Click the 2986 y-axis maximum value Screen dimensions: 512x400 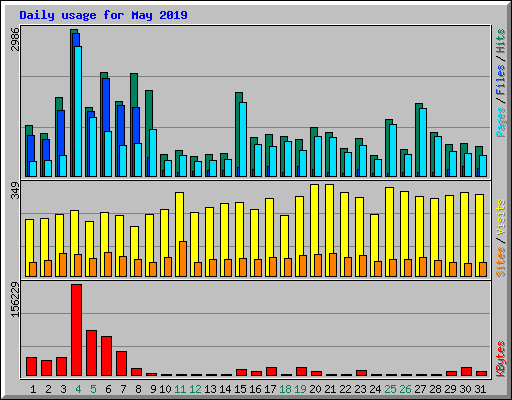[15, 39]
